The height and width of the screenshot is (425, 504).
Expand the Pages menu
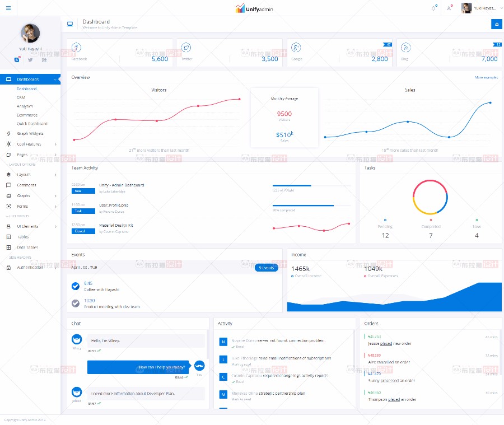[30, 155]
